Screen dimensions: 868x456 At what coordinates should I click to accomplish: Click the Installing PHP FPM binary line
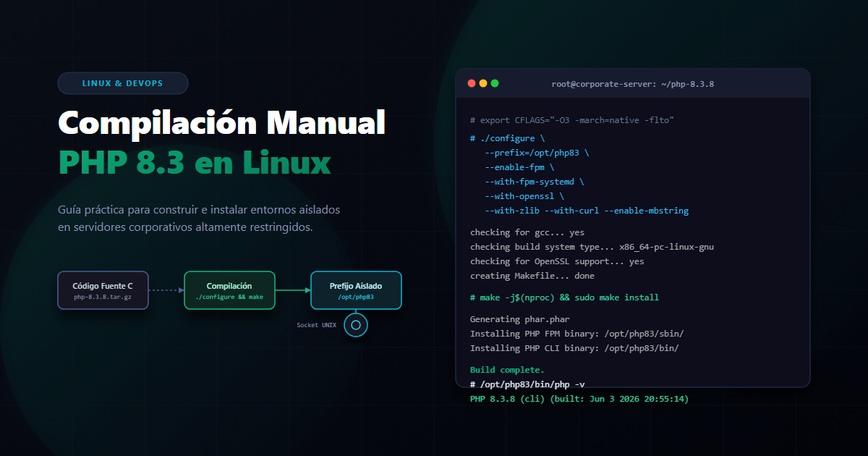576,334
